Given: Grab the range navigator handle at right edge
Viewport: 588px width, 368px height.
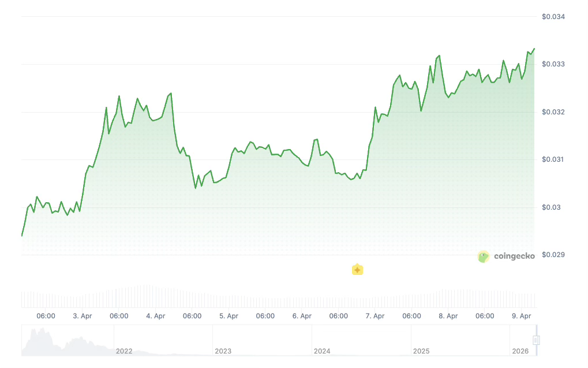Looking at the screenshot, I should point(536,340).
